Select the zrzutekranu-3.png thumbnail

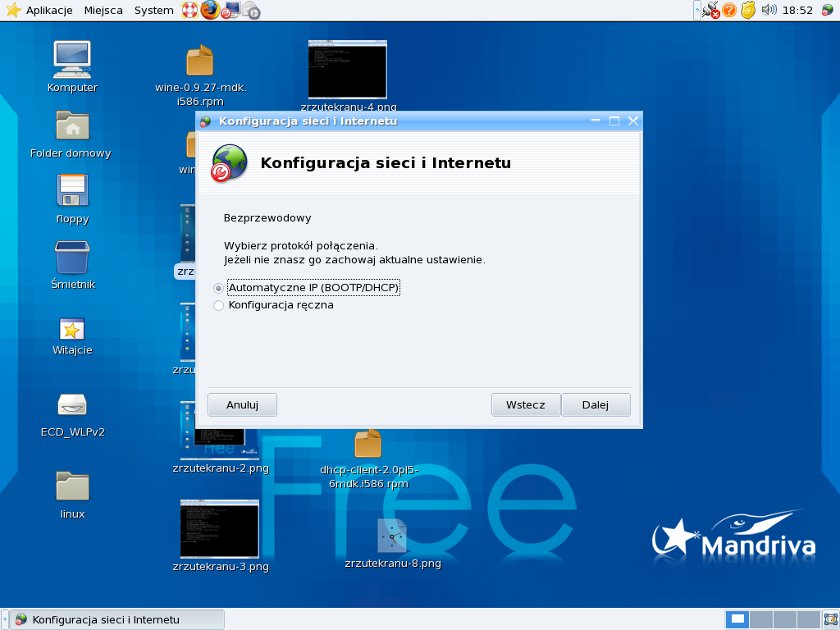220,529
